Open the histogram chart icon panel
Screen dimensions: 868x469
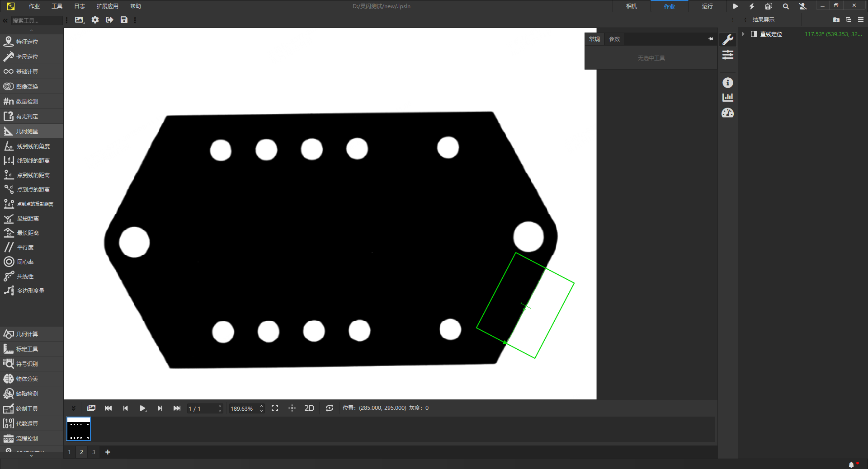728,98
